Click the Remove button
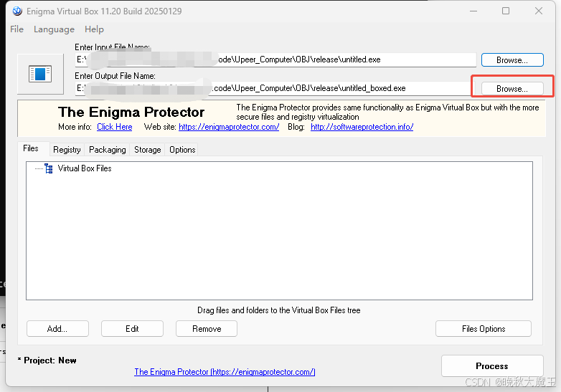 207,329
